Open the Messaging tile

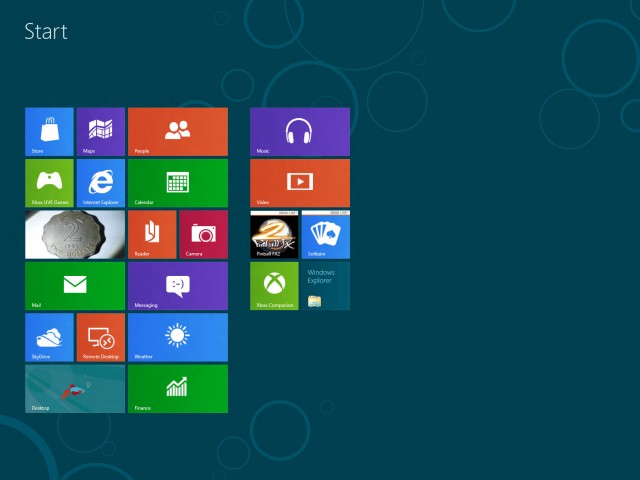(178, 286)
